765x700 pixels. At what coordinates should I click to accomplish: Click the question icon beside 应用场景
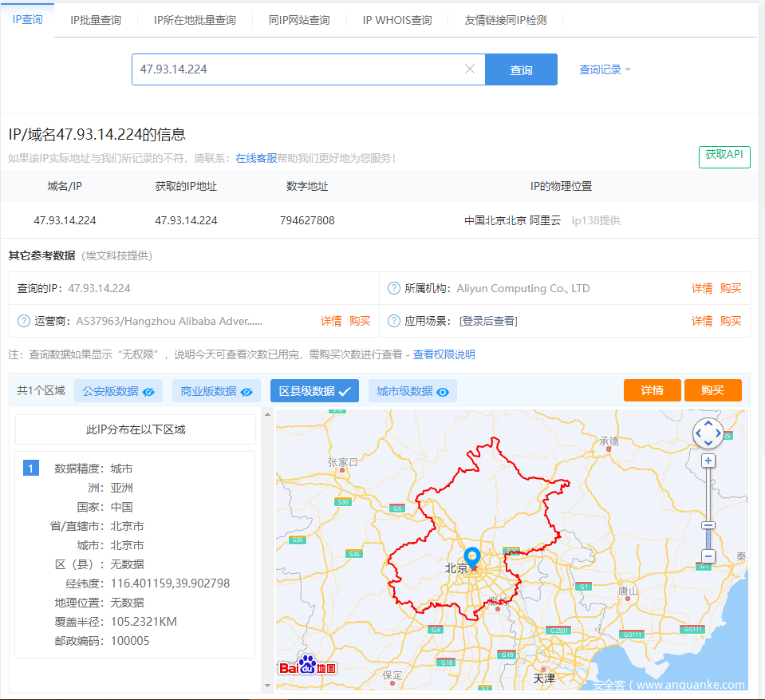pos(393,321)
